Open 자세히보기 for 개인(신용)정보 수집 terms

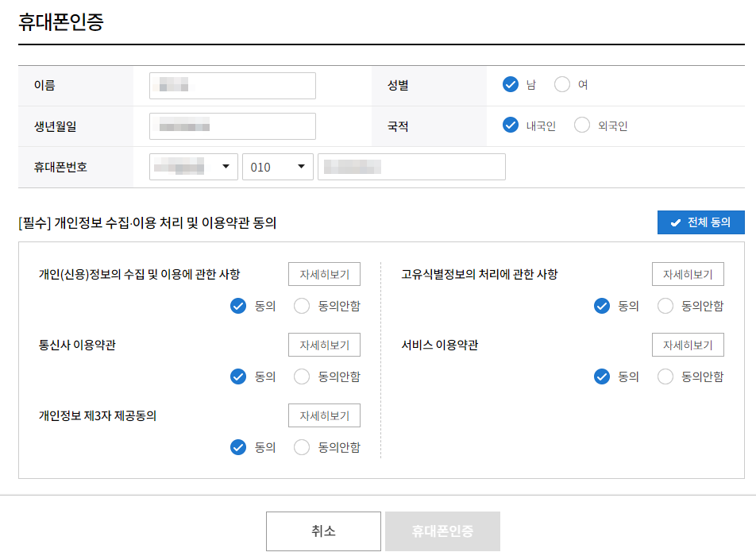pyautogui.click(x=325, y=274)
